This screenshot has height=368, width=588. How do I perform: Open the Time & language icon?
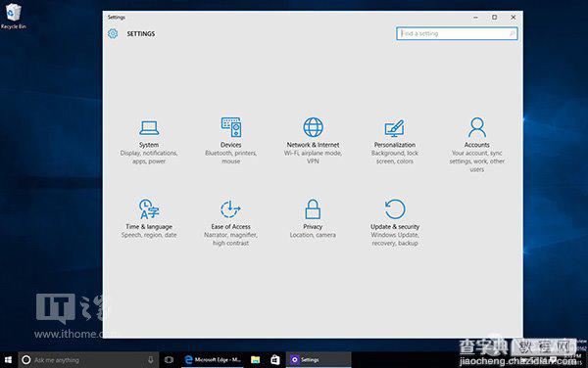coord(149,208)
